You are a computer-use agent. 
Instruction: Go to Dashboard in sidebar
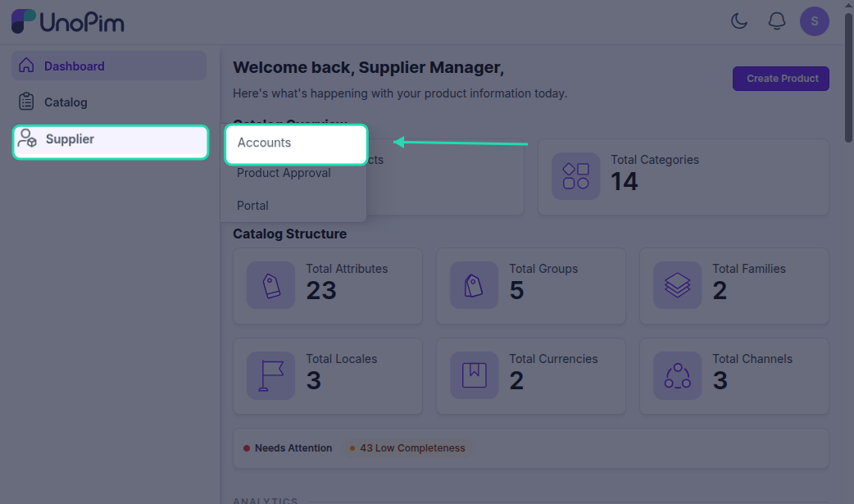[x=109, y=66]
